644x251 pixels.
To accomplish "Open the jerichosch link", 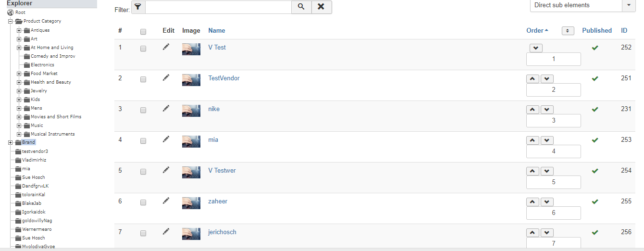I will pyautogui.click(x=222, y=232).
